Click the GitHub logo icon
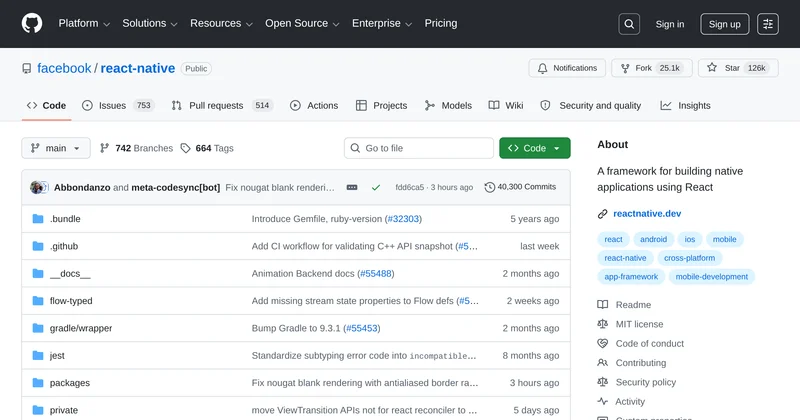 32,24
